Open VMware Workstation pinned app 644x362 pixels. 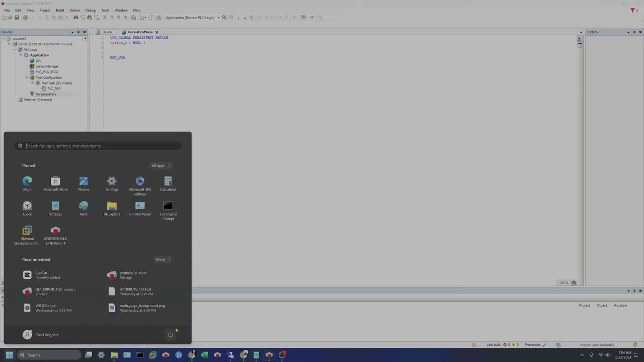pyautogui.click(x=27, y=235)
